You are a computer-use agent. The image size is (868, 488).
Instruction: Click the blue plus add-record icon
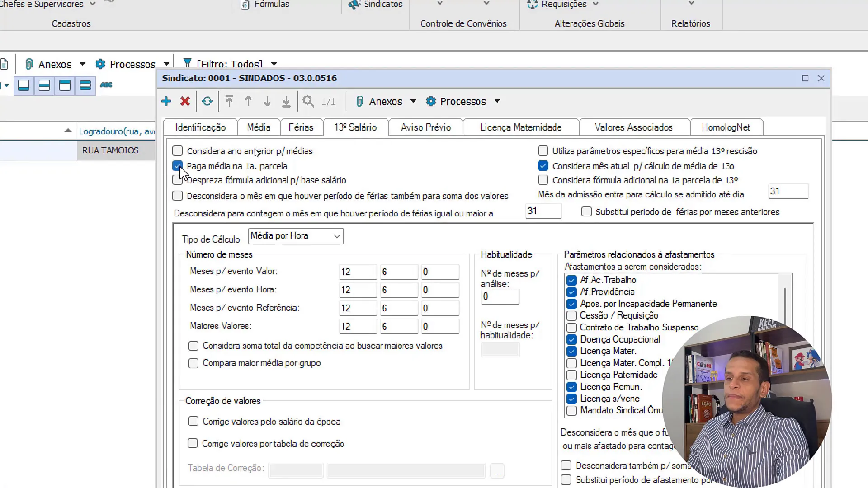pos(166,101)
